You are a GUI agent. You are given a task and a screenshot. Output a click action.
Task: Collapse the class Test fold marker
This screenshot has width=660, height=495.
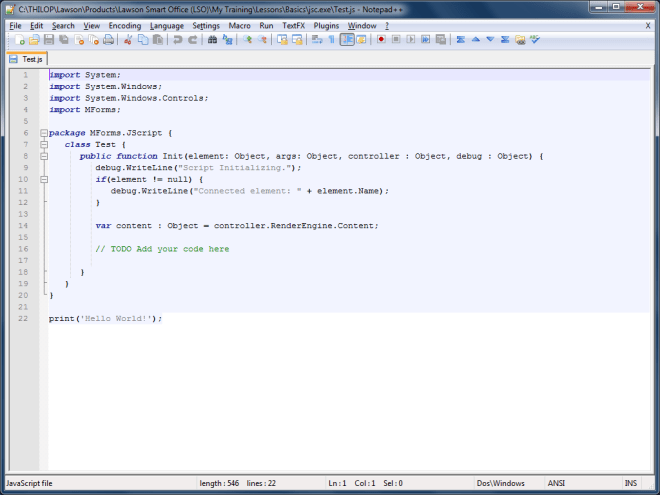pyautogui.click(x=43, y=145)
